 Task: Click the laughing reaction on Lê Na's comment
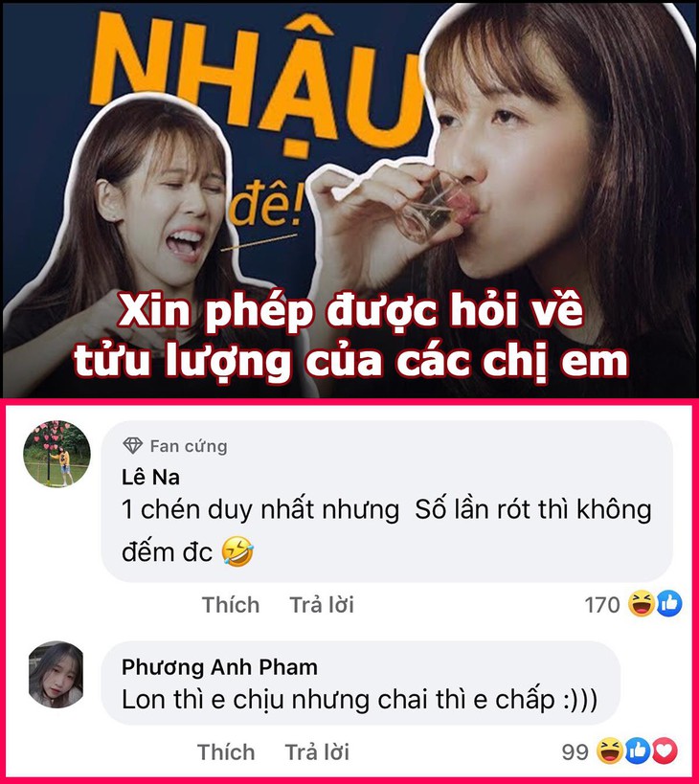(642, 603)
